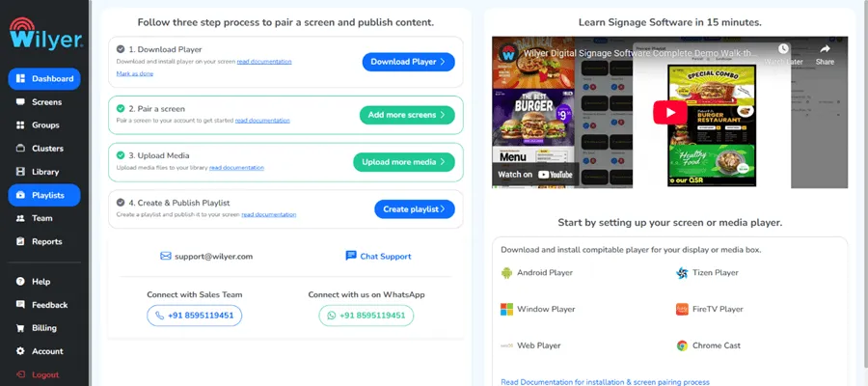Open read documentation link under Upload Media
This screenshot has width=868, height=386.
[236, 167]
